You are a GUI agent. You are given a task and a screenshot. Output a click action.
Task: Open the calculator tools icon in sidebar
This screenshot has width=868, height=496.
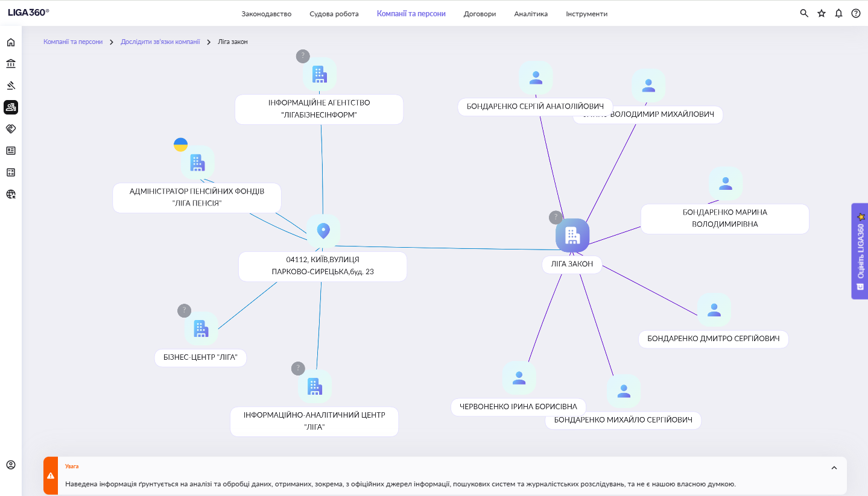point(11,172)
